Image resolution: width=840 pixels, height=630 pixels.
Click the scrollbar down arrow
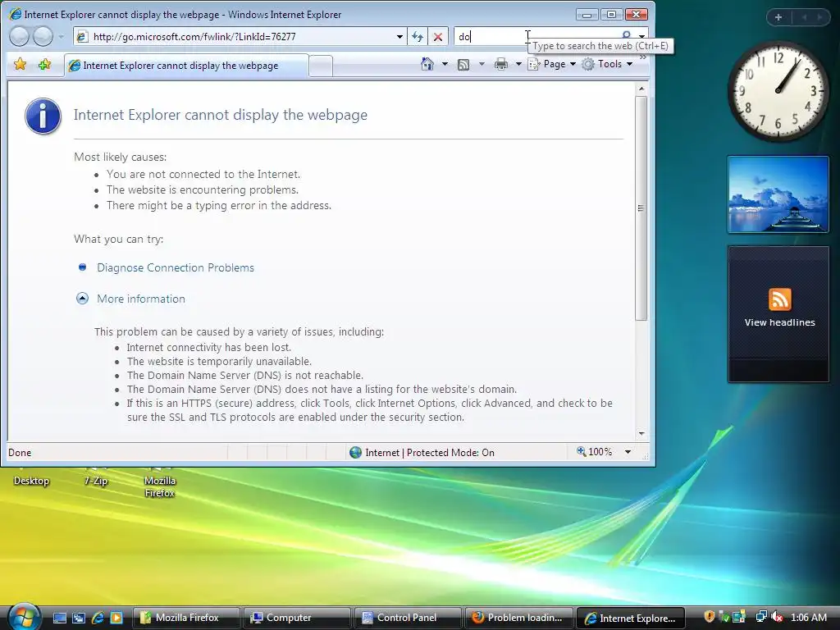(x=641, y=433)
